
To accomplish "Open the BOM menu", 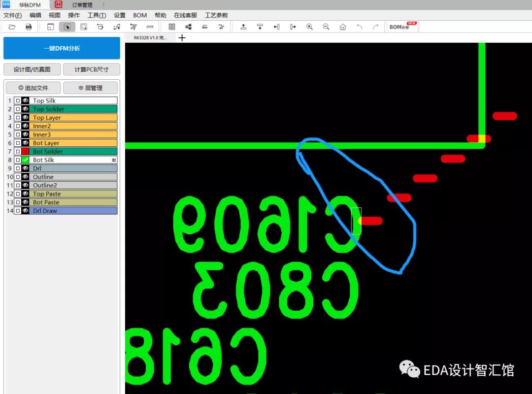I will (x=140, y=15).
